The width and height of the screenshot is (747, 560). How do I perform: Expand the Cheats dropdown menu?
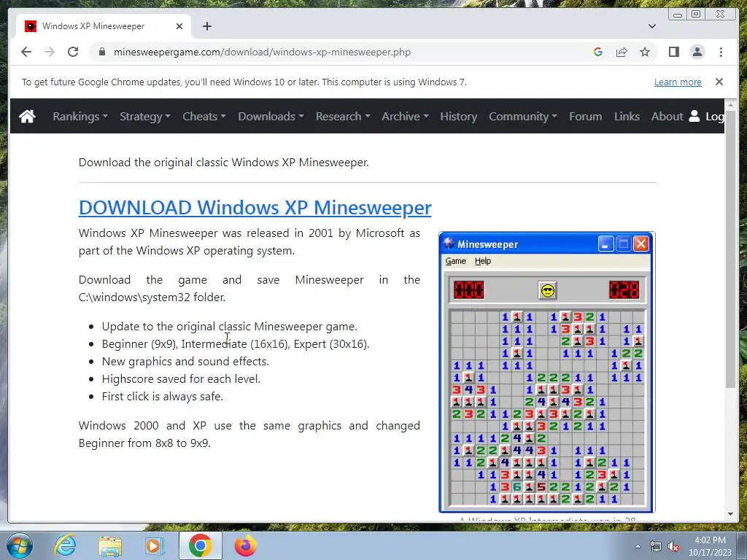(x=204, y=116)
